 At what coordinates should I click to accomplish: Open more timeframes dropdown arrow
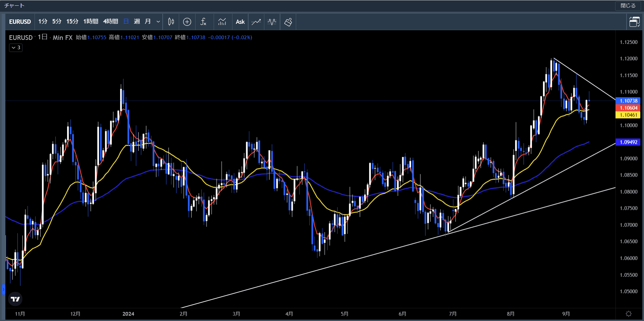coord(158,22)
